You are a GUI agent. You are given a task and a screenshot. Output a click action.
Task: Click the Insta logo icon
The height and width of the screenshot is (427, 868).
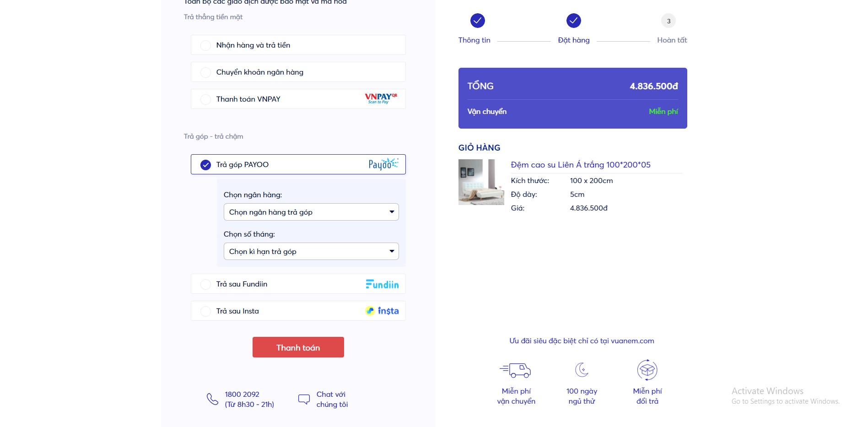tap(382, 311)
